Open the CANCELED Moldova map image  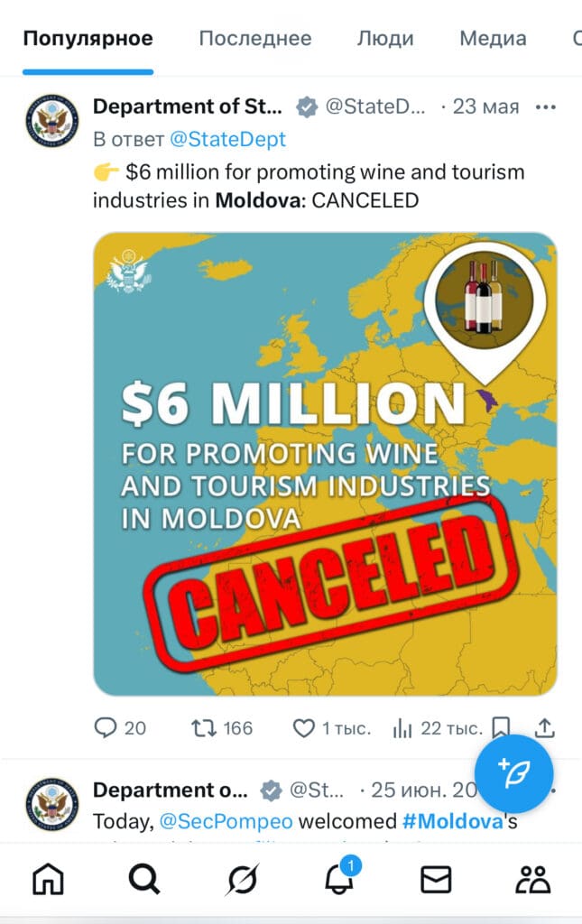(325, 464)
